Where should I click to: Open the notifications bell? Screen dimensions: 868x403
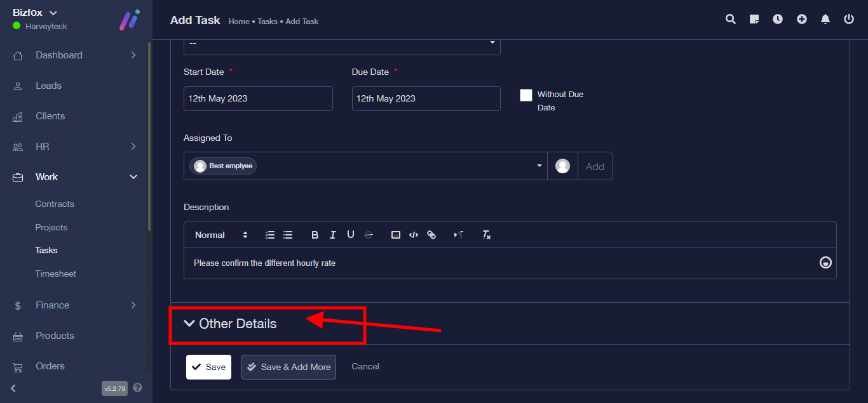[x=825, y=19]
